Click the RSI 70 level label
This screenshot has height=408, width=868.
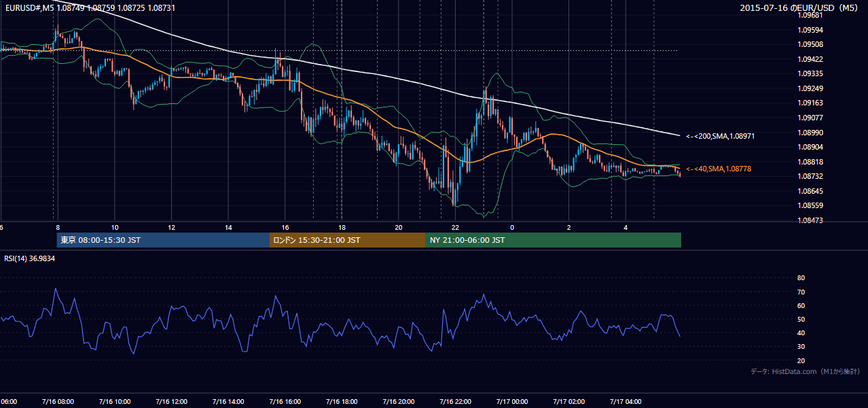click(x=801, y=292)
